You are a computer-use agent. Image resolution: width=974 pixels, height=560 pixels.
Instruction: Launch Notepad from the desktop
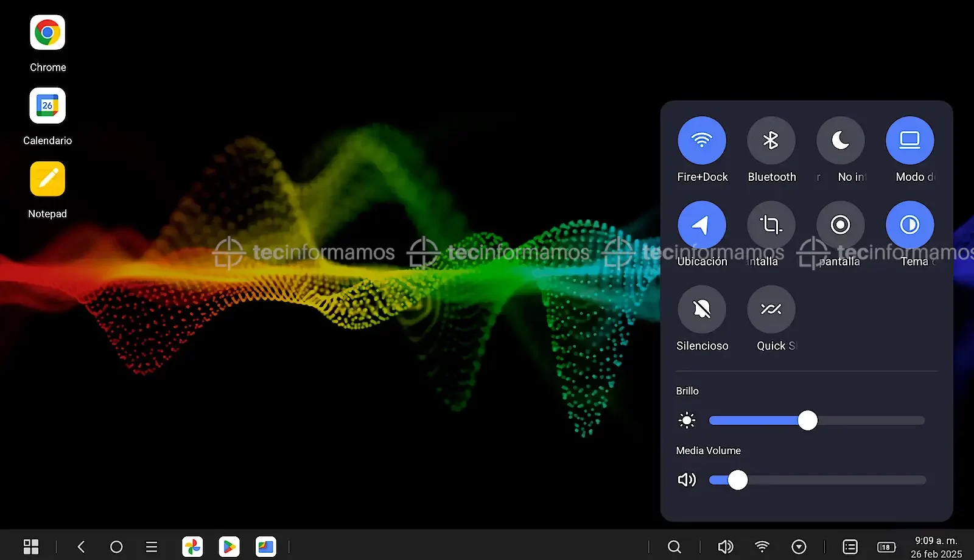pyautogui.click(x=47, y=179)
